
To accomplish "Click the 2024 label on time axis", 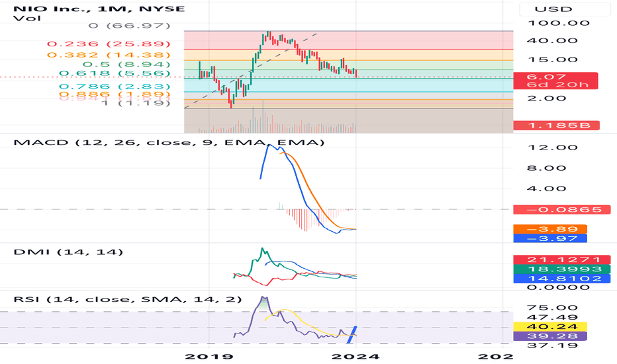I will pos(356,357).
